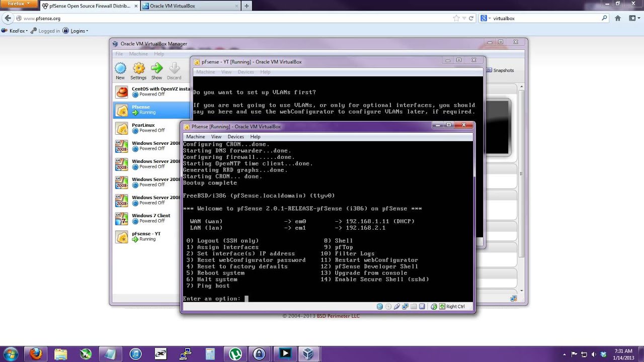The width and height of the screenshot is (644, 362).
Task: Open the Firefox application menu button
Action: (x=19, y=4)
